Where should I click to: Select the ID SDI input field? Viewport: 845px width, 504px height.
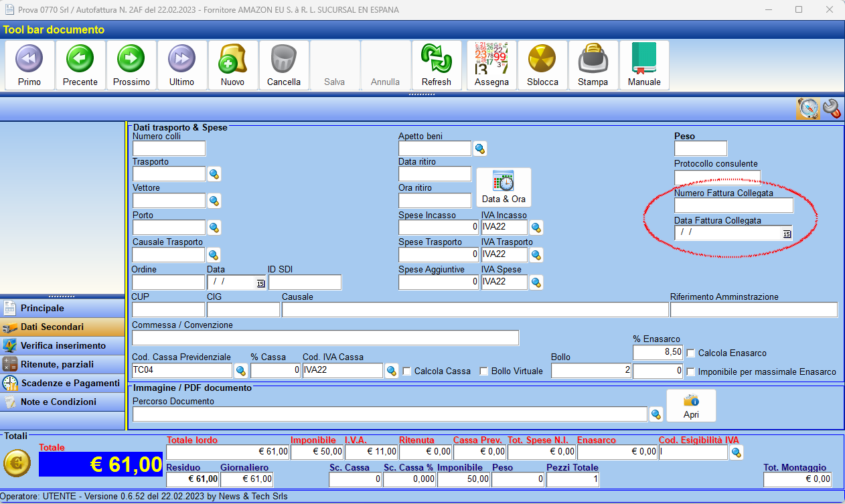click(x=305, y=282)
